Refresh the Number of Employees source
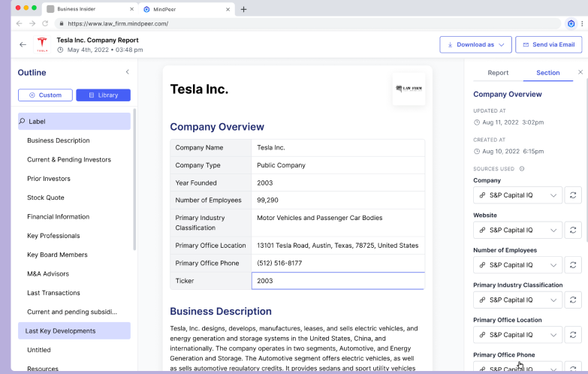 pyautogui.click(x=573, y=265)
